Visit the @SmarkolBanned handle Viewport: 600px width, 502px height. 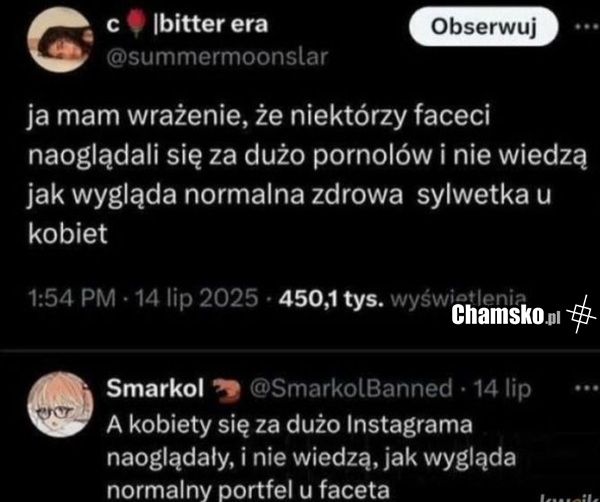[x=351, y=388]
